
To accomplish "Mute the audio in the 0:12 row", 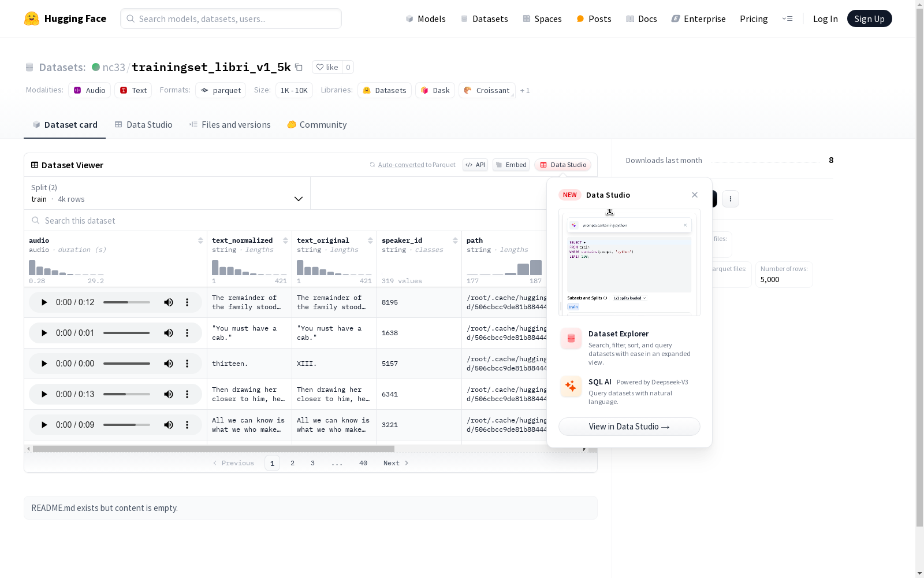I will 169,302.
